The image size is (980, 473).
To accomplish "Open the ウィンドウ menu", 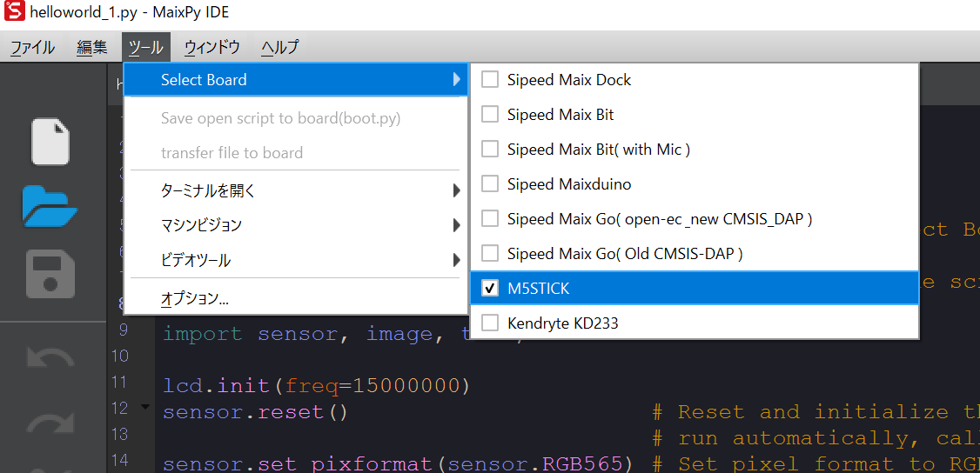I will click(x=211, y=48).
